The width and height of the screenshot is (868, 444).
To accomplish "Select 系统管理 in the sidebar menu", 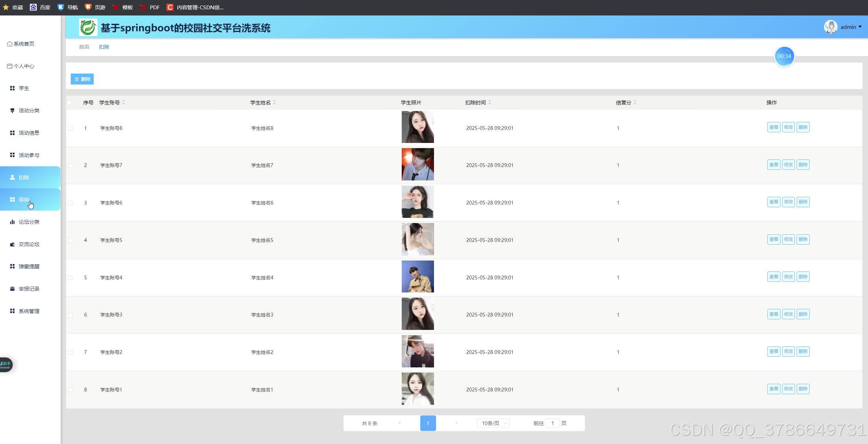I will 29,311.
